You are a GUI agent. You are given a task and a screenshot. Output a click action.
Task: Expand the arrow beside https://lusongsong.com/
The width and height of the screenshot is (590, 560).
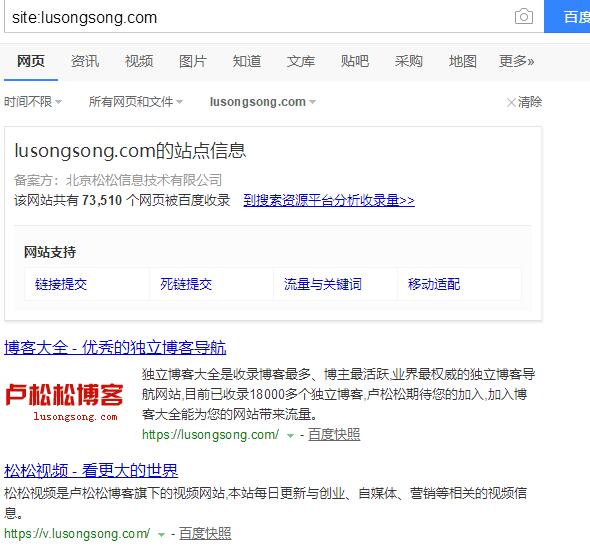(x=290, y=436)
